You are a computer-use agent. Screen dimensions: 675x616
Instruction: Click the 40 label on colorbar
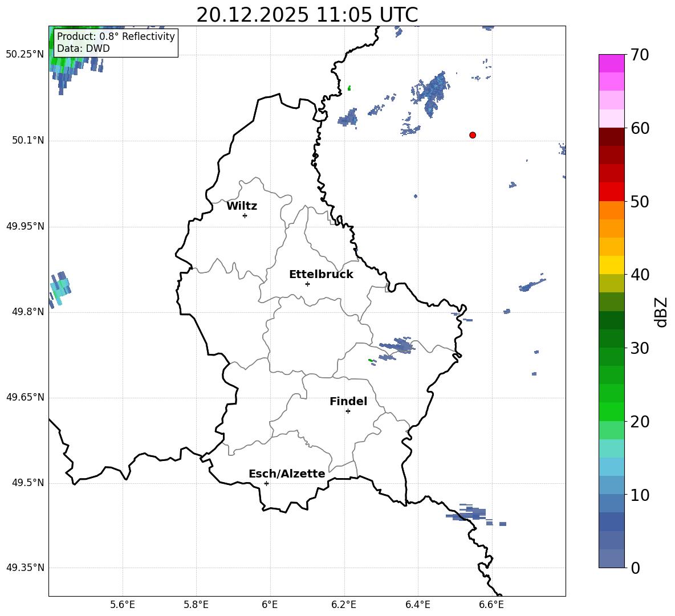tap(640, 275)
